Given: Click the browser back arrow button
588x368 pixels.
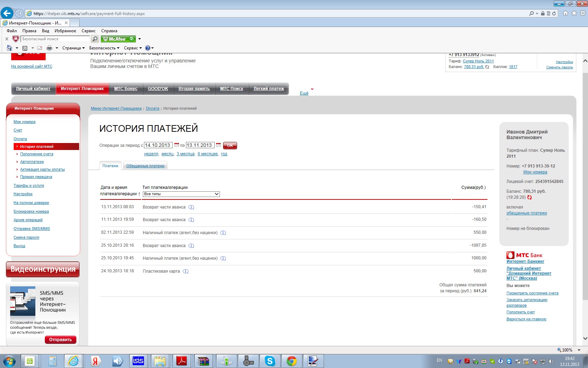Looking at the screenshot, I should [x=7, y=13].
